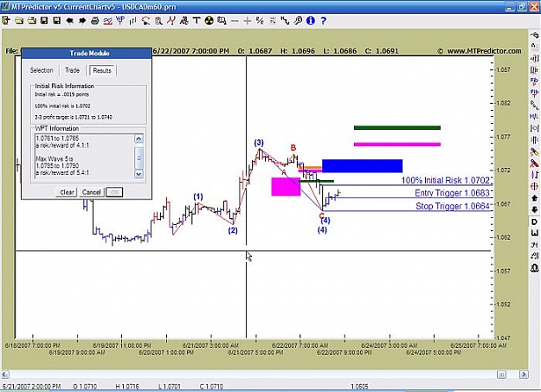Click the 'Entry Trigger 1.0683' label
The image size is (541, 392).
[453, 193]
